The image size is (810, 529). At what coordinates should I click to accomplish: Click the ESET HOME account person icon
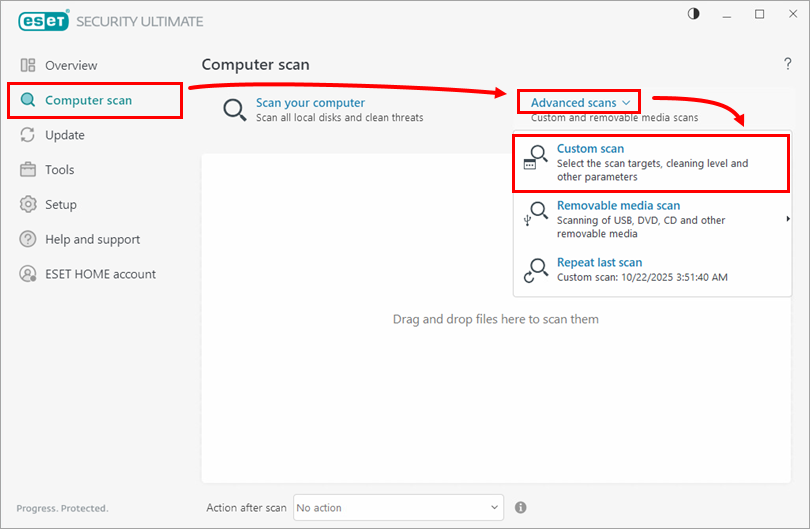[x=28, y=274]
